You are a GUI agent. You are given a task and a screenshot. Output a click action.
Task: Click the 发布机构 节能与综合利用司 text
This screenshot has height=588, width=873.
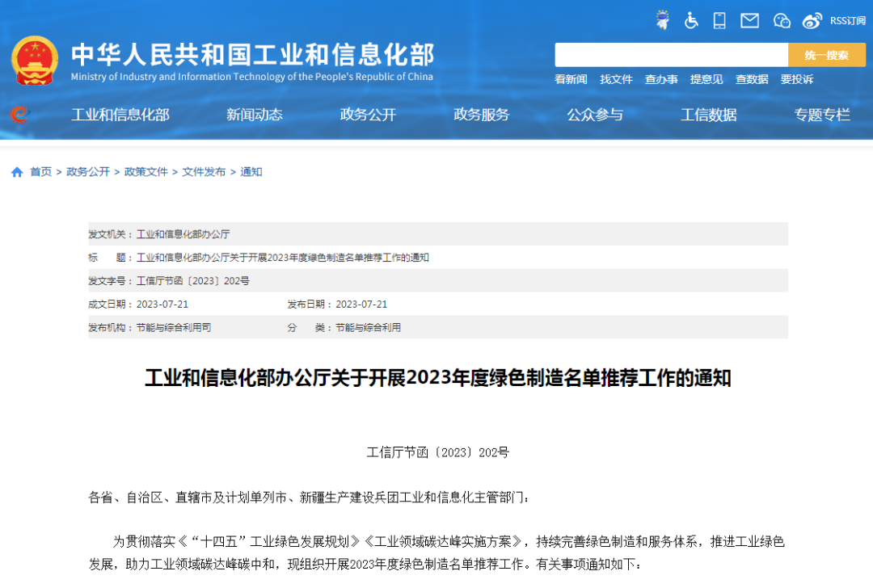click(x=150, y=328)
